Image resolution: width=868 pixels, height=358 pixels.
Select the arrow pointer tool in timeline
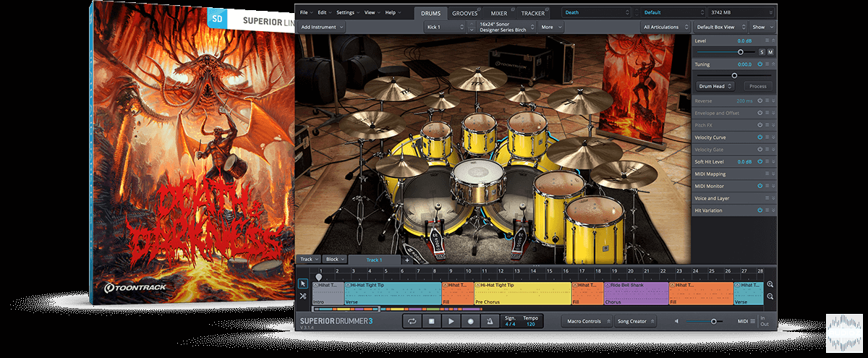click(x=302, y=284)
